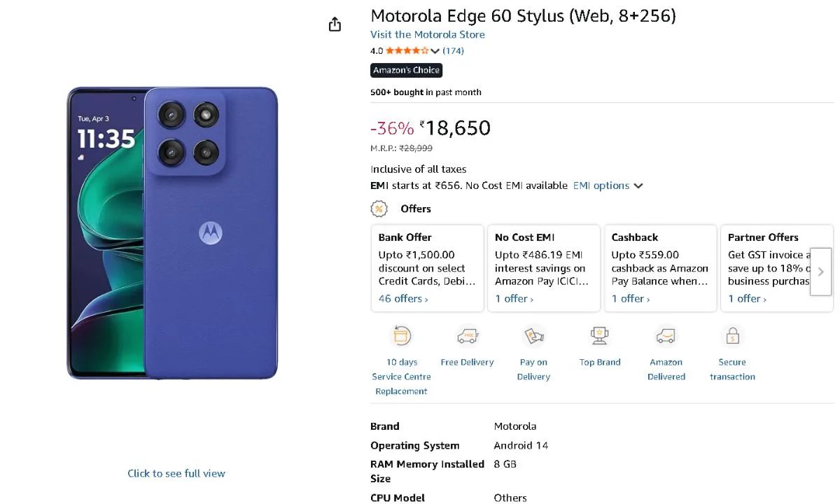
Task: Select the Partner Offers card
Action: pos(766,267)
